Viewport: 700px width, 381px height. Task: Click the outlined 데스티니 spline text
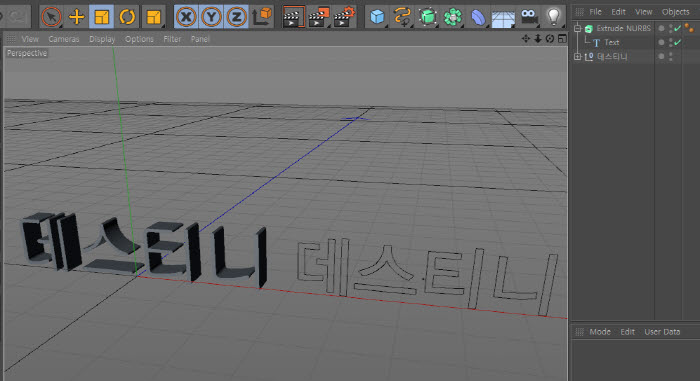(x=427, y=277)
